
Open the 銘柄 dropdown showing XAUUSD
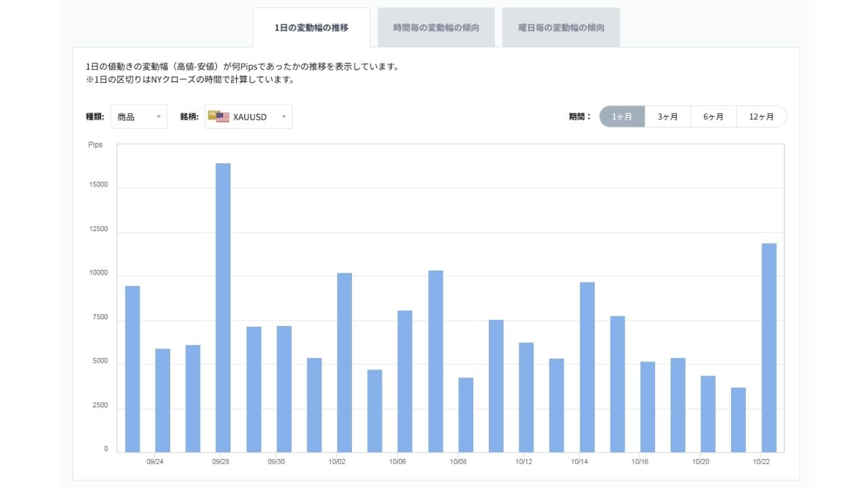(249, 117)
